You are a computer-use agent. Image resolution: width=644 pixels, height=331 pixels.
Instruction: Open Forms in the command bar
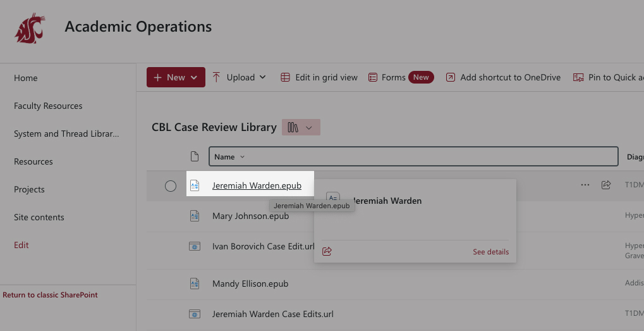pos(386,77)
